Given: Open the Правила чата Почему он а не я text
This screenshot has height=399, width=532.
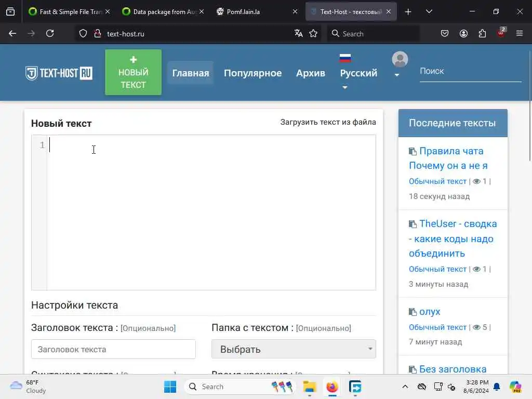Looking at the screenshot, I should pyautogui.click(x=448, y=158).
